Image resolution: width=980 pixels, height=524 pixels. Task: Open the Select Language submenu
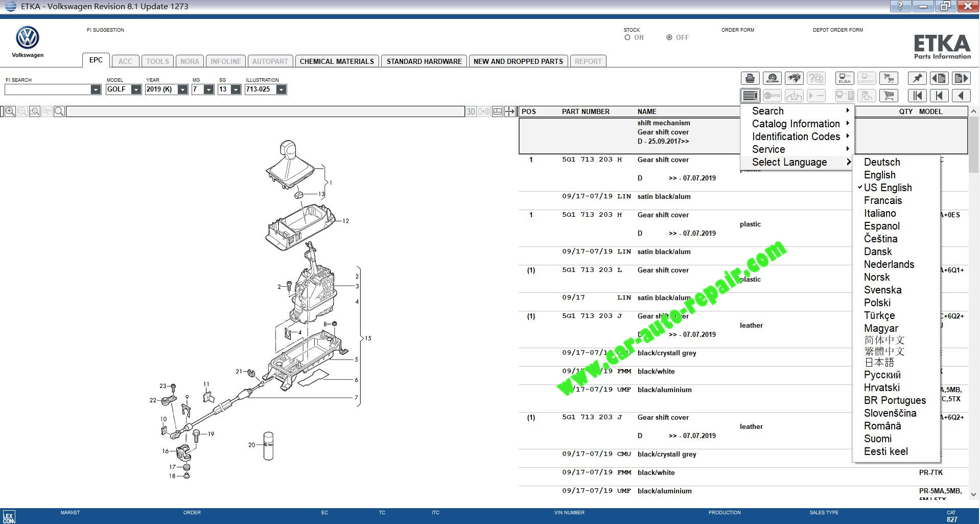pos(796,162)
